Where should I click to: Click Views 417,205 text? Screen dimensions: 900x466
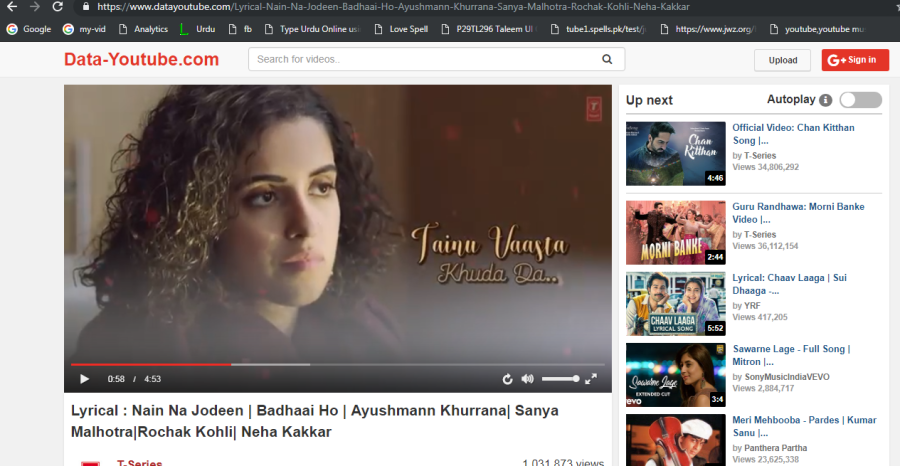click(760, 317)
